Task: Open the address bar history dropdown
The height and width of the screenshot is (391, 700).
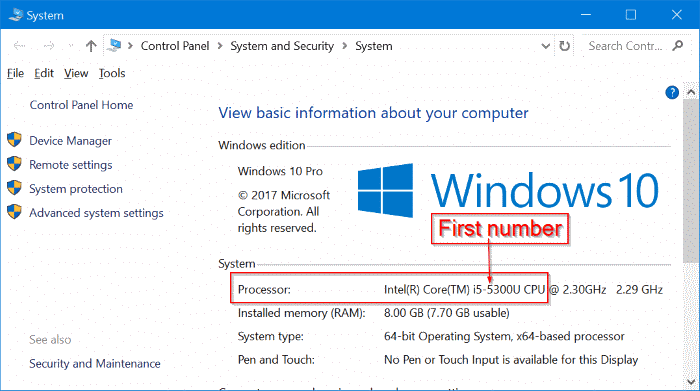Action: tap(545, 46)
